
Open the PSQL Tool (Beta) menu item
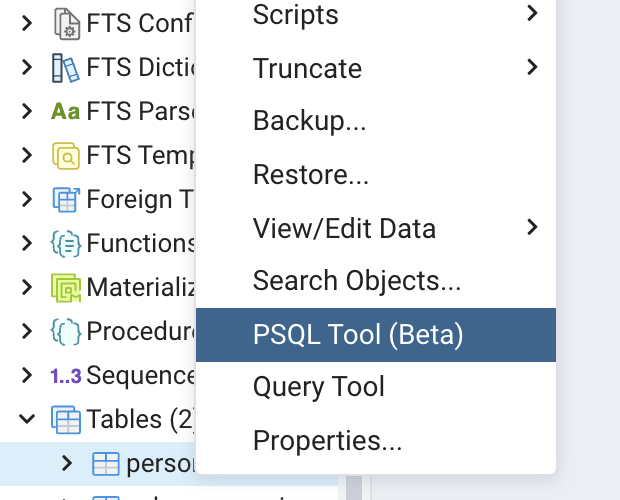(x=358, y=335)
